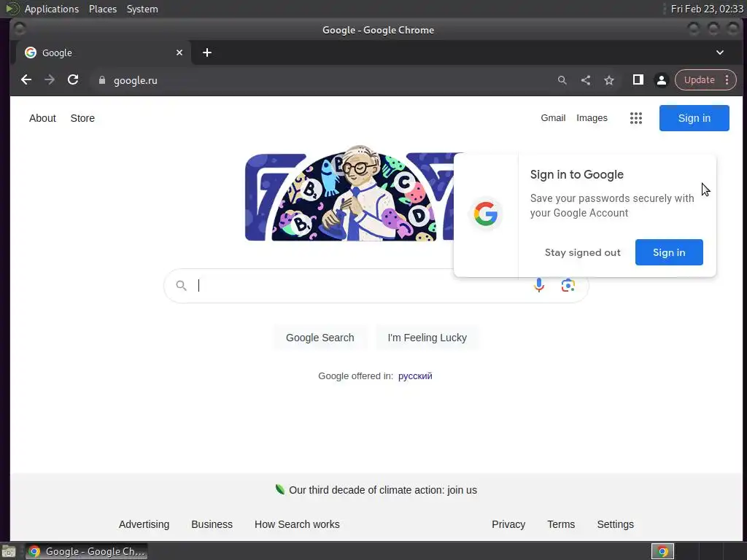The image size is (747, 560).
Task: Search by image with the Lens camera icon
Action: point(568,285)
